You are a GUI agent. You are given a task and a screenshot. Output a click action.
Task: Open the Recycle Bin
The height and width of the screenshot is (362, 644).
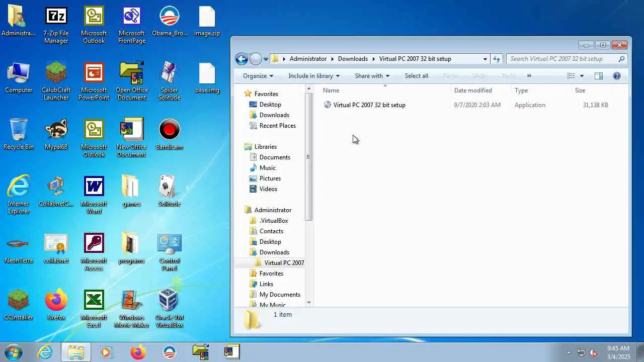[x=19, y=135]
